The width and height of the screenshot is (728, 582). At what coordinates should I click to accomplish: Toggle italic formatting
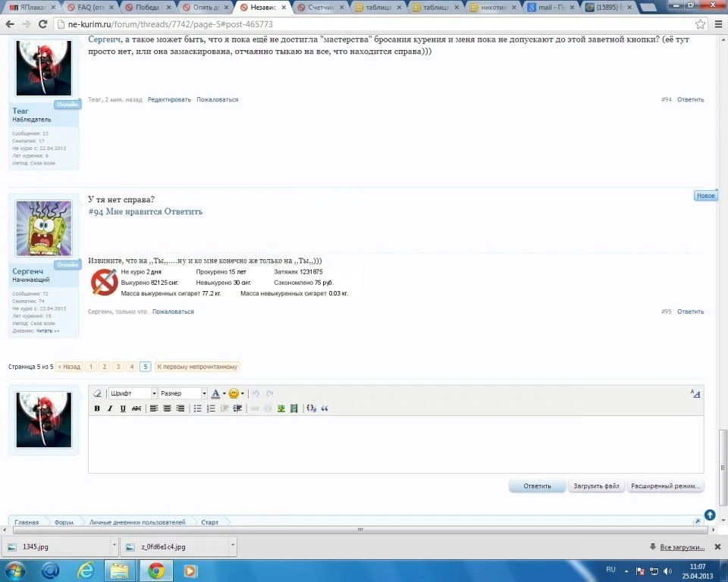[x=110, y=408]
